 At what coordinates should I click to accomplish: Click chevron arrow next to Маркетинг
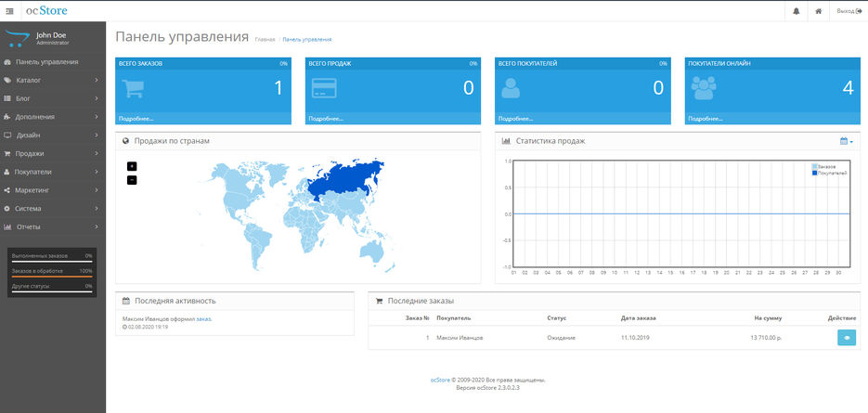point(97,190)
